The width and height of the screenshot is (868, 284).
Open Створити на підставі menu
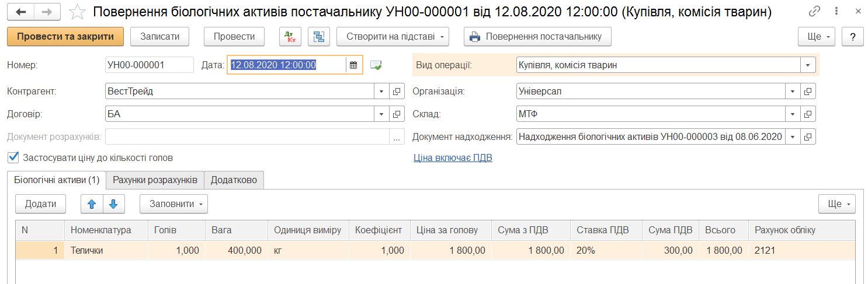tap(393, 36)
